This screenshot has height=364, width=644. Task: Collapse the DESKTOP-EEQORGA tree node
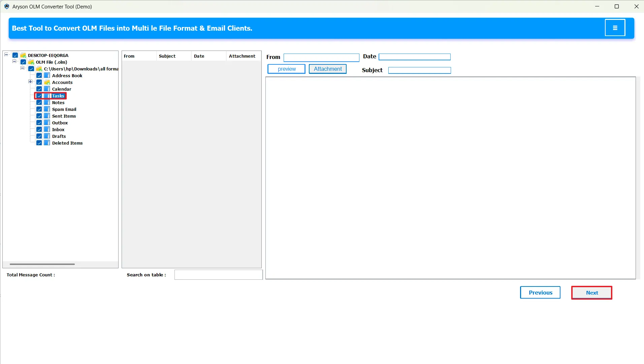(x=6, y=54)
